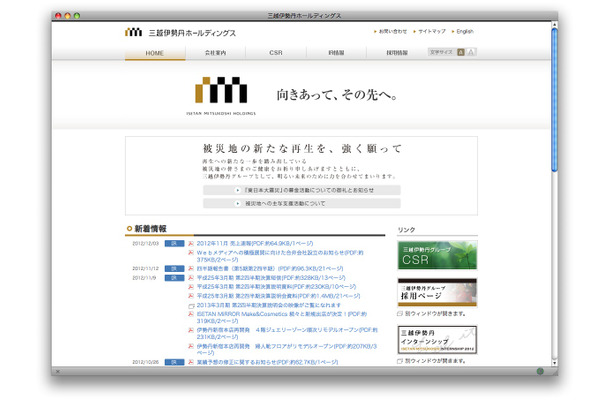Click PDF icon beside 第2四半期決算短信 (328KB)
The image size is (610, 400).
tap(191, 278)
